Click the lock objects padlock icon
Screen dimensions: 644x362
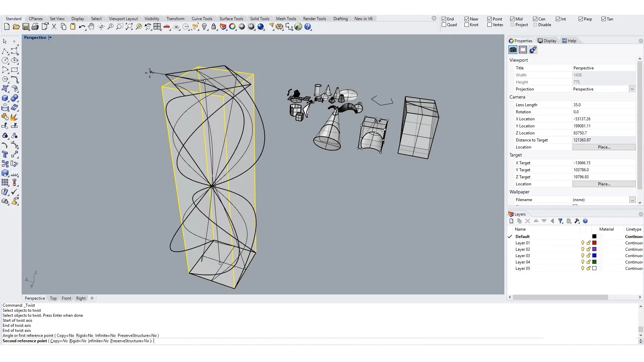pyautogui.click(x=214, y=27)
